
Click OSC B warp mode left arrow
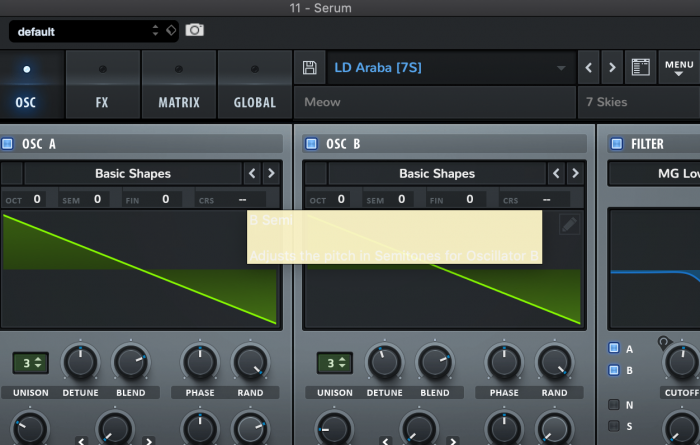[385, 441]
